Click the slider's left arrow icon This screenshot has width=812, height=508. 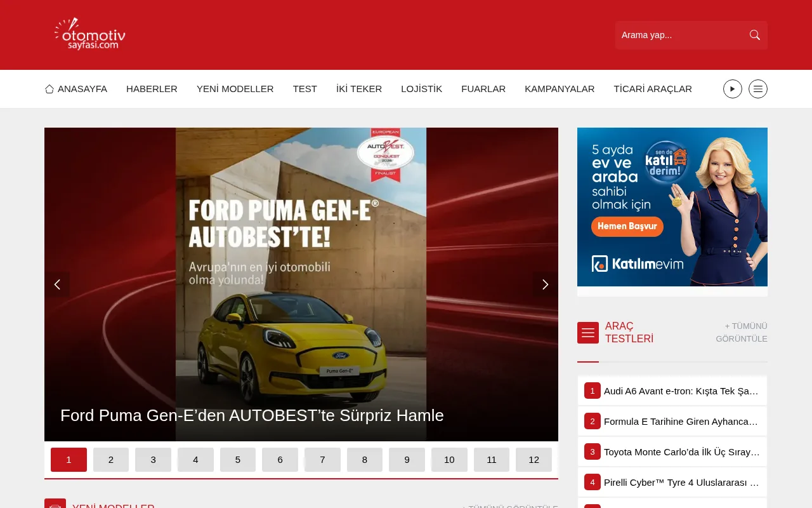click(58, 284)
